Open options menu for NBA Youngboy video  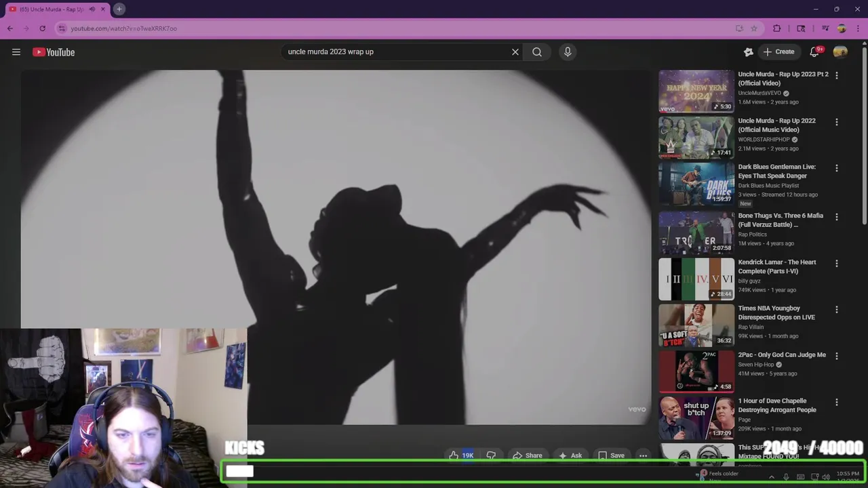(836, 310)
